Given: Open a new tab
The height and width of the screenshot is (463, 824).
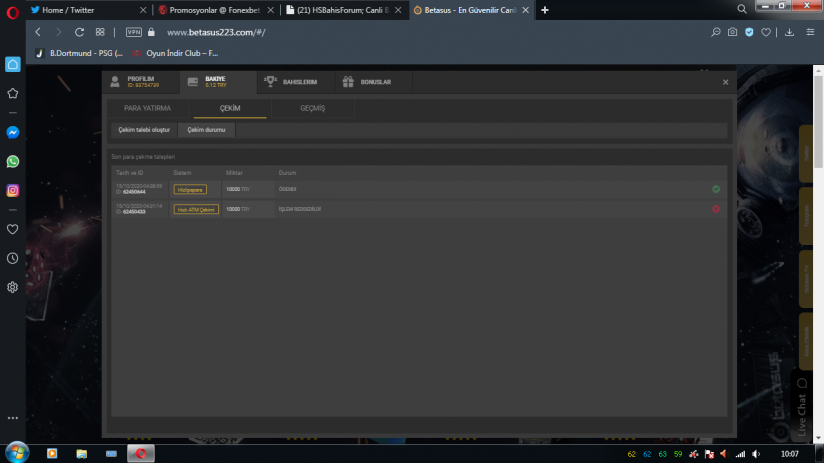Looking at the screenshot, I should pos(545,10).
